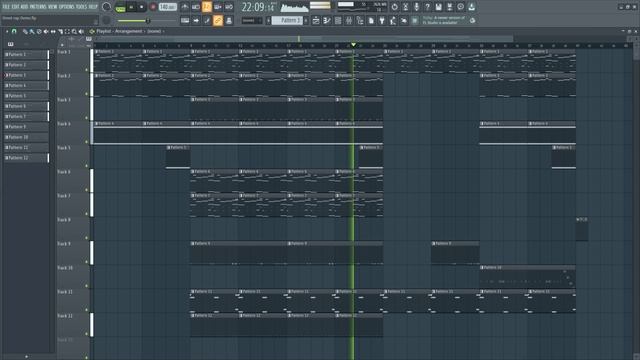Toggle pattern/song mode button
The width and height of the screenshot is (640, 360).
[120, 8]
